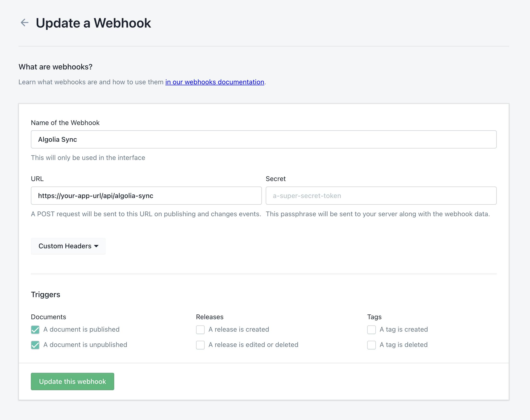Click the Secret token input field
Screen dimensions: 530x420
tap(381, 196)
